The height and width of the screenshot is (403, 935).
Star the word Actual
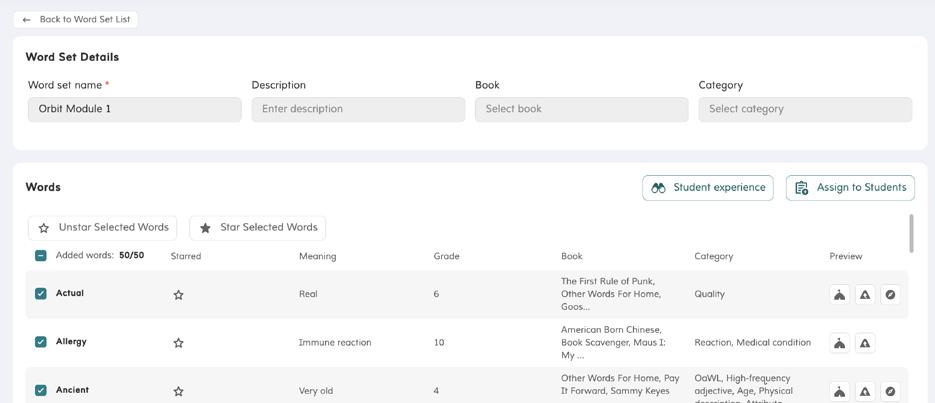pos(178,295)
